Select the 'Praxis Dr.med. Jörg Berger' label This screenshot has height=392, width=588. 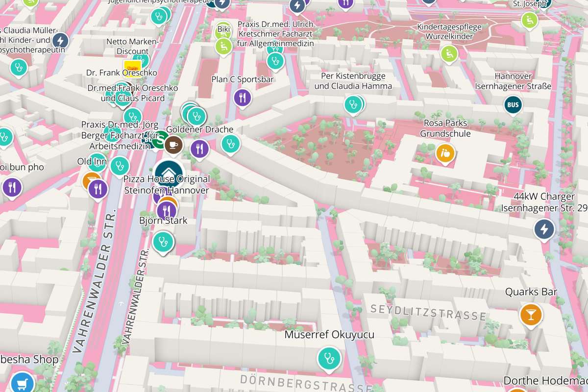point(121,135)
